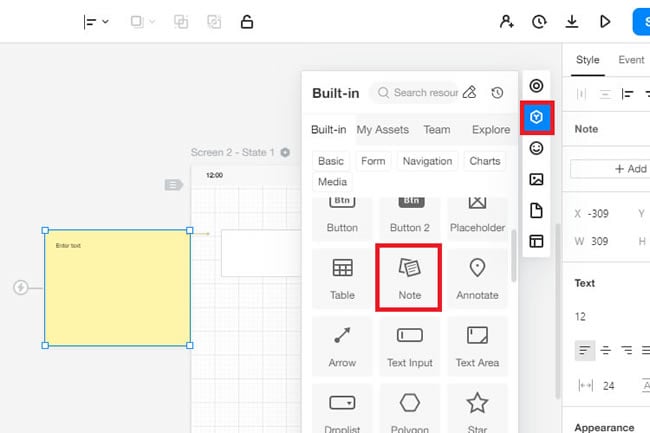
Task: Switch to the Event tab
Action: point(631,60)
